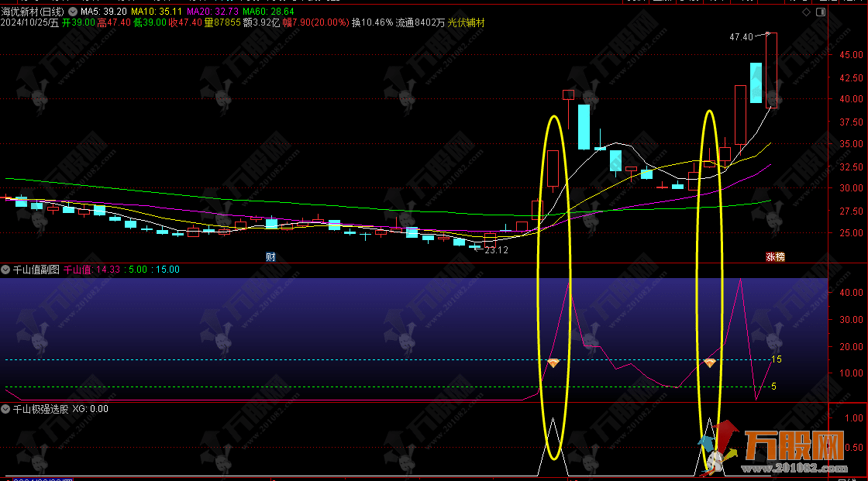
Task: Click the 23.12 low price annotation
Action: [496, 249]
